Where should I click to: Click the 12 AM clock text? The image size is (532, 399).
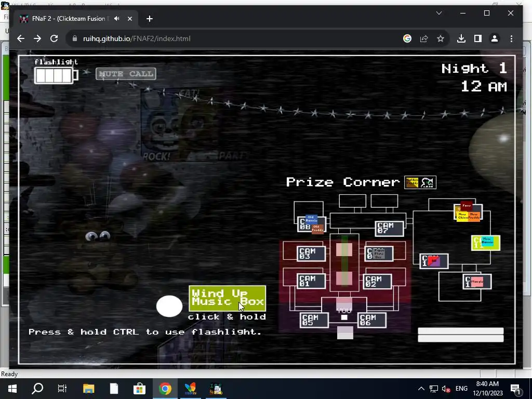click(x=484, y=87)
